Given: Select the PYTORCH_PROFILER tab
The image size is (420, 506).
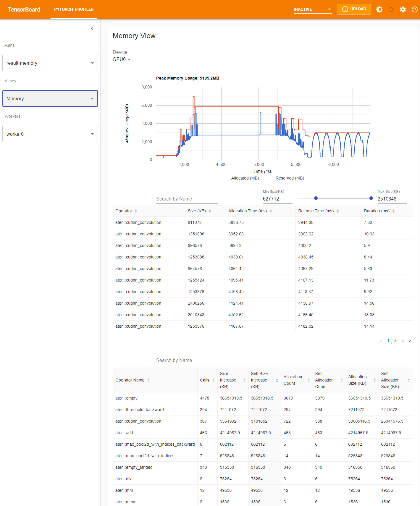Looking at the screenshot, I should click(x=74, y=9).
